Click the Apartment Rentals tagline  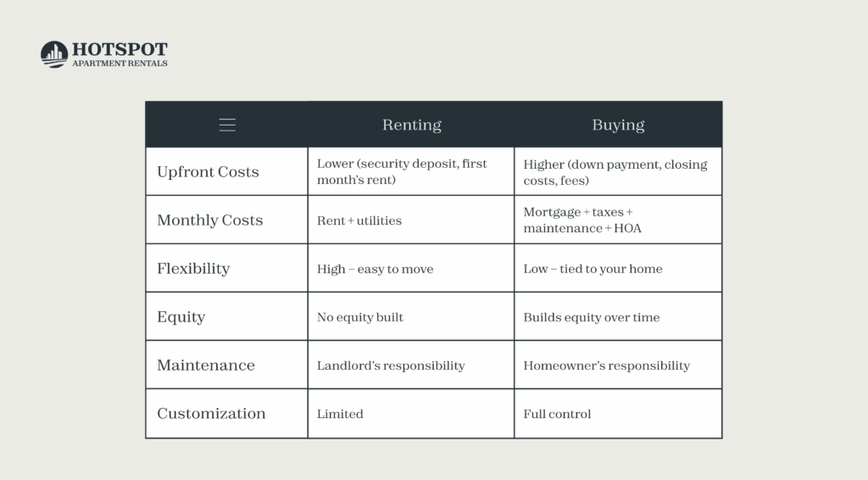click(x=120, y=63)
